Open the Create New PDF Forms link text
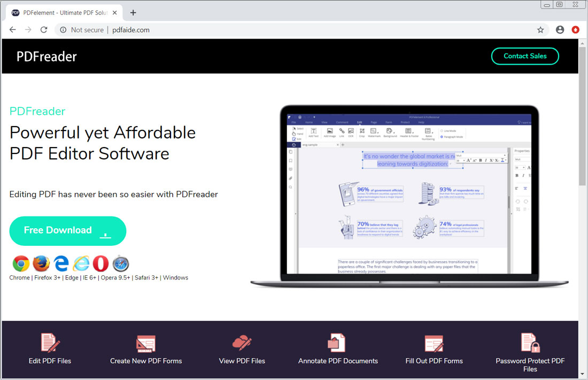The image size is (588, 380). (x=146, y=361)
